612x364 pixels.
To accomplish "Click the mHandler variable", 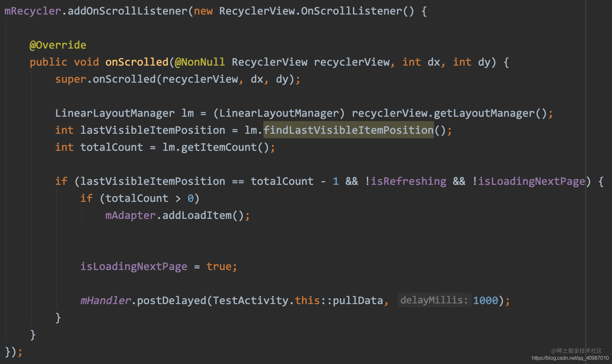I will (x=105, y=301).
